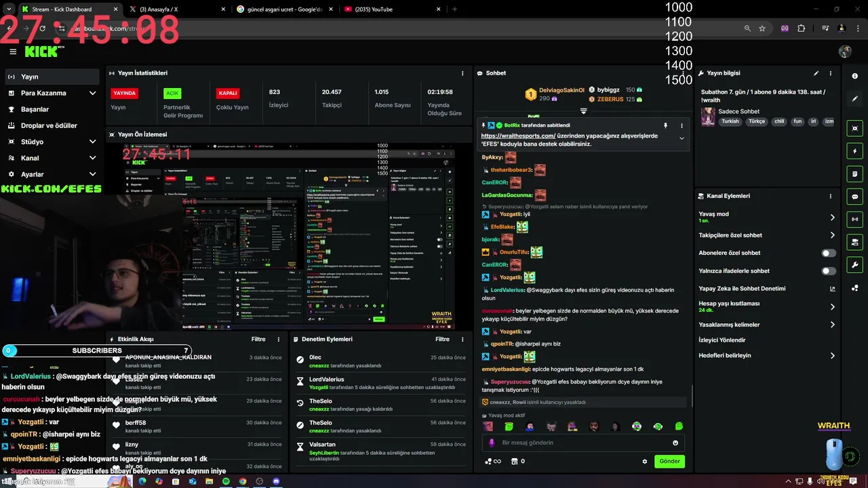Viewport: 868px width, 488px height.
Task: Click İzleyici Yönlendir option
Action: (x=722, y=340)
